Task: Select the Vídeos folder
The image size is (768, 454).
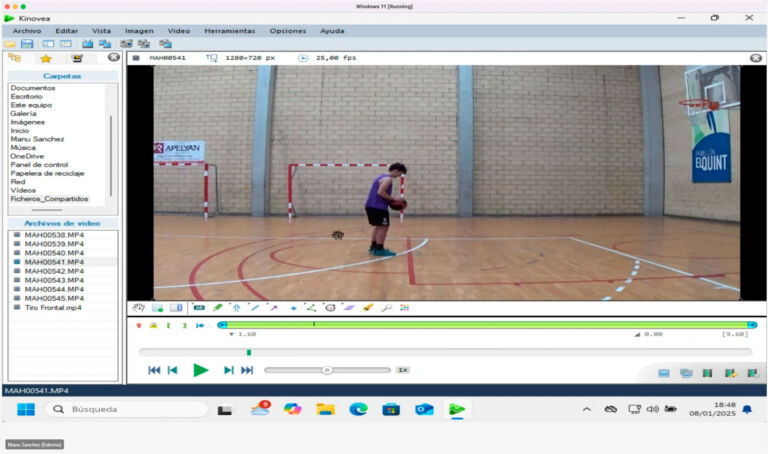Action: (x=23, y=190)
